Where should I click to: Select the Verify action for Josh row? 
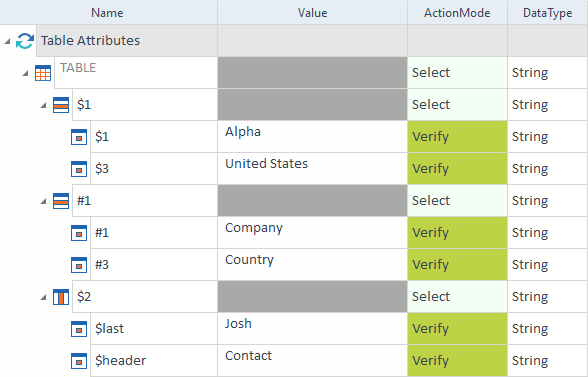click(457, 329)
